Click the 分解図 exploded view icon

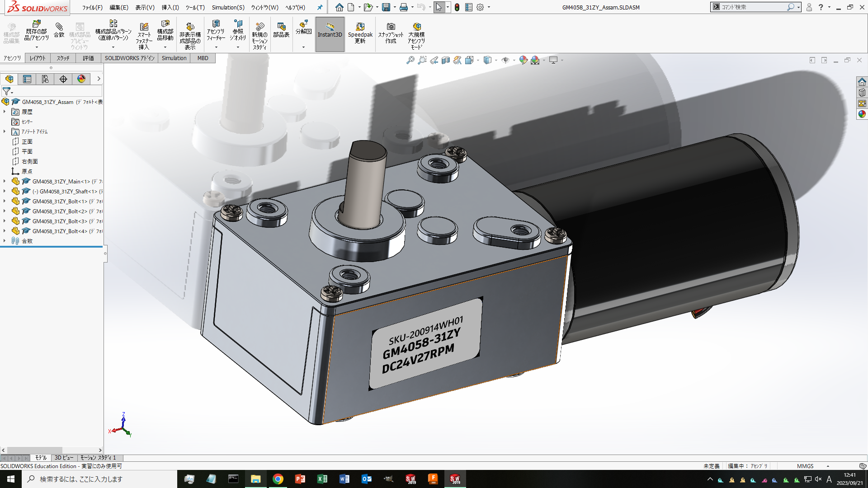[303, 27]
